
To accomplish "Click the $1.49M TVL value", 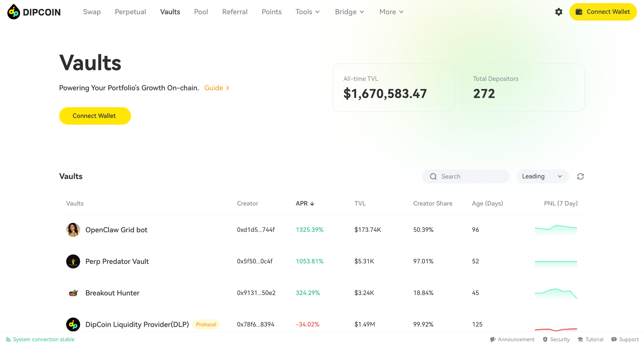I will click(x=365, y=324).
